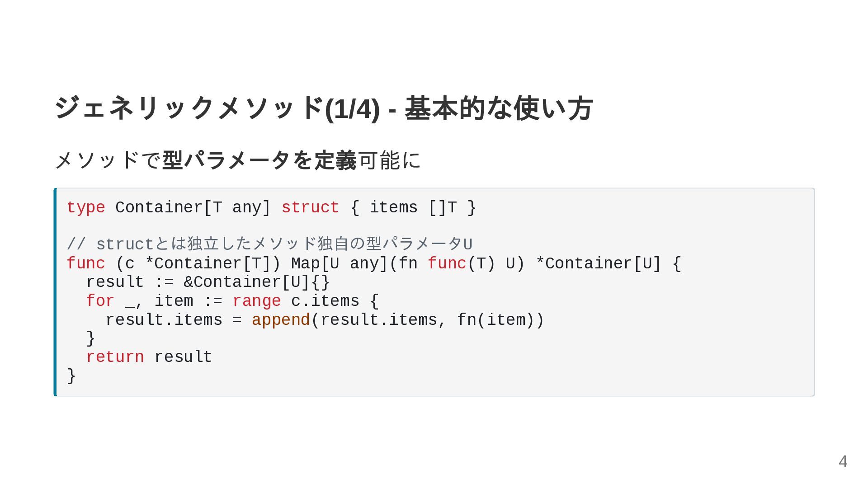
Task: Click the red type keyword
Action: [86, 207]
